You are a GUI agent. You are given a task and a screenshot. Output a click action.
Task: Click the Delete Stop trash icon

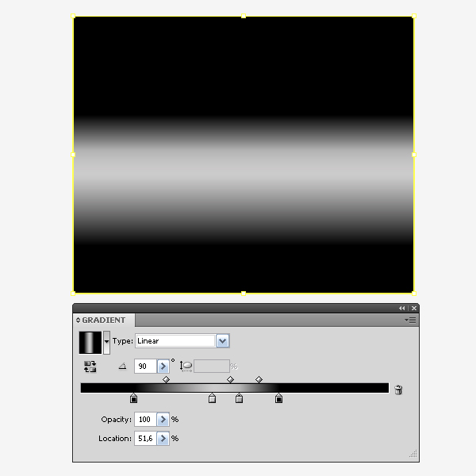(x=398, y=390)
